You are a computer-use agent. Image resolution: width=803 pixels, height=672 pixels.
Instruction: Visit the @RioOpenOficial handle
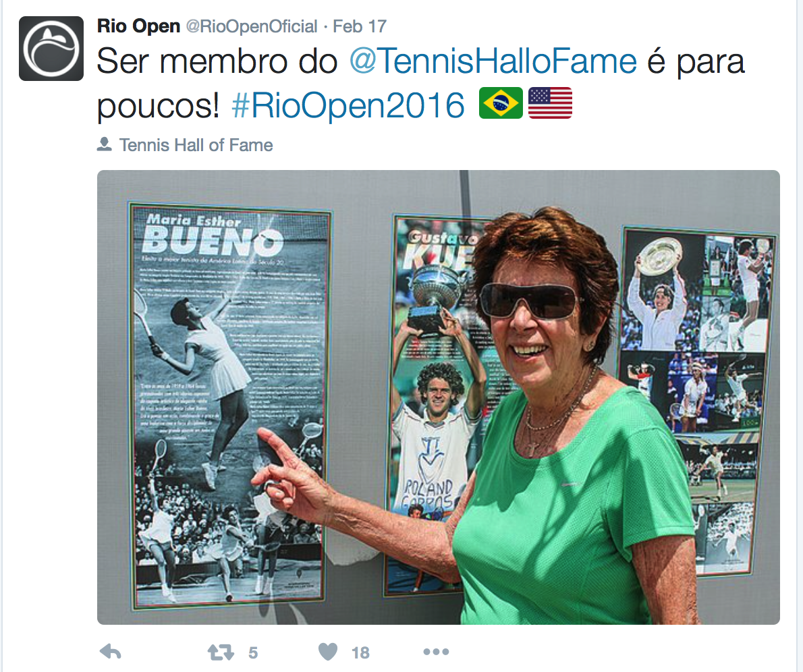(252, 26)
